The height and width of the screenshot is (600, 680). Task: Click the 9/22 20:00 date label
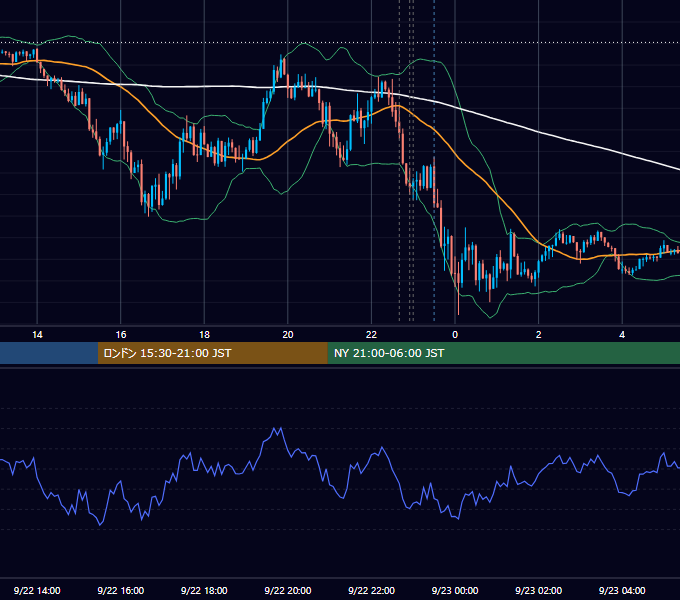point(288,590)
